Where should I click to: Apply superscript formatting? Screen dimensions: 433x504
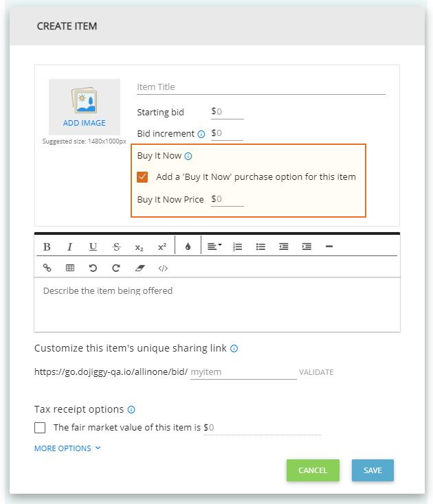click(162, 247)
